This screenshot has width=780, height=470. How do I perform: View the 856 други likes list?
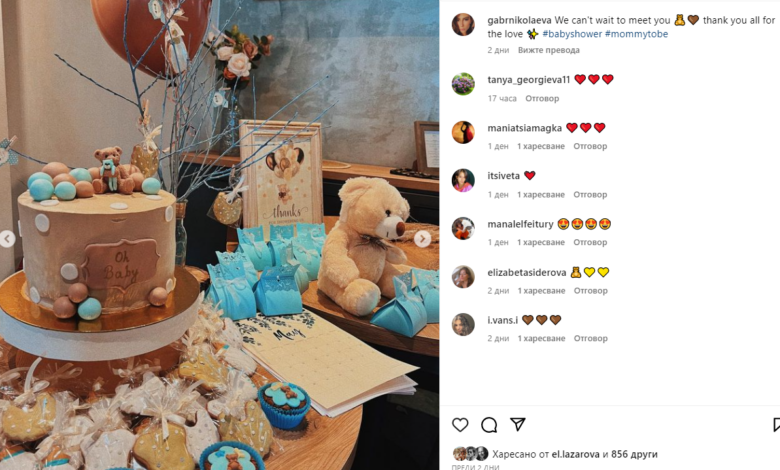(634, 454)
